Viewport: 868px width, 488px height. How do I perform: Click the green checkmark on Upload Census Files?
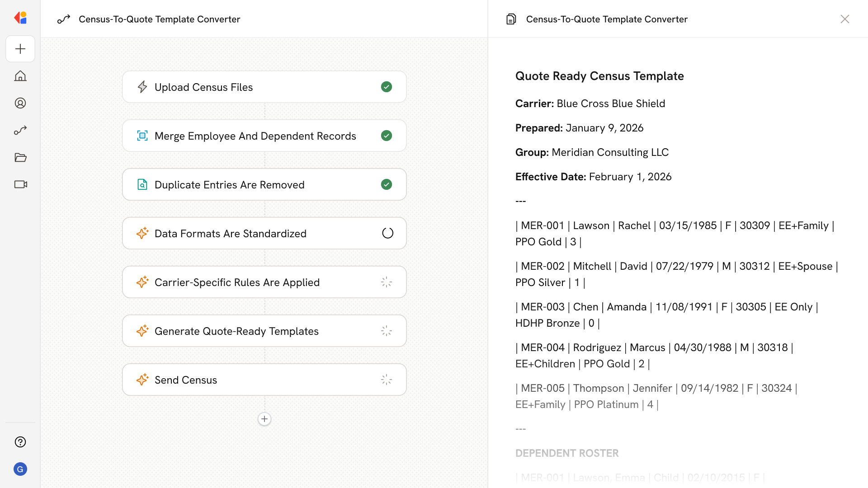pos(387,87)
